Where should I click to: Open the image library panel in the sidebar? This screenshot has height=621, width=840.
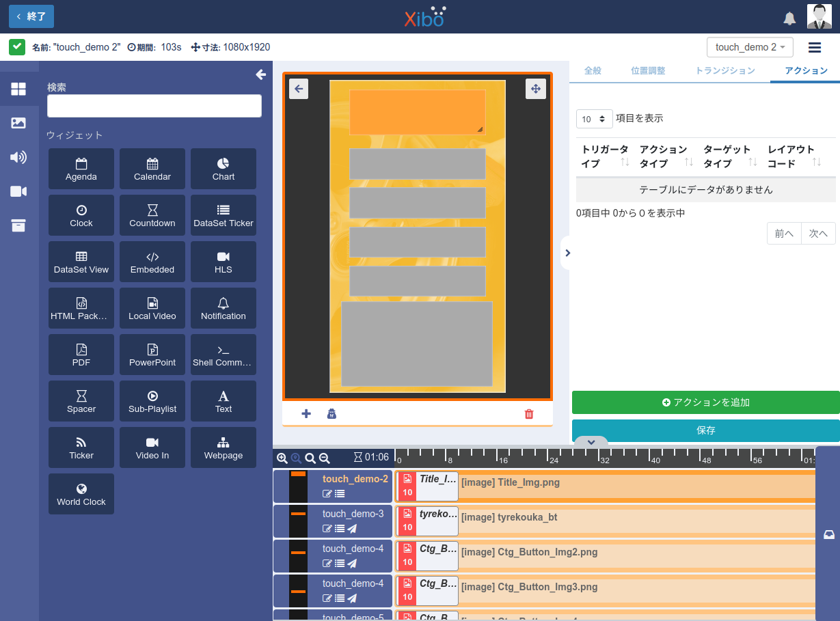click(x=19, y=123)
